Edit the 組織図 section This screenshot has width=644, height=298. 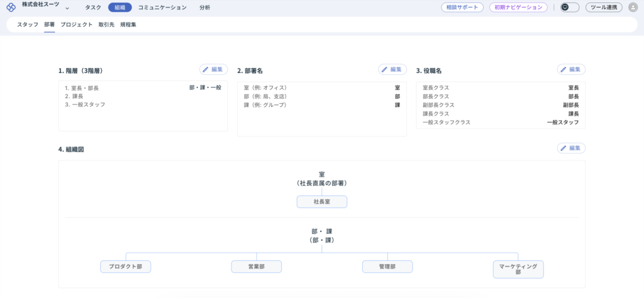coord(571,148)
